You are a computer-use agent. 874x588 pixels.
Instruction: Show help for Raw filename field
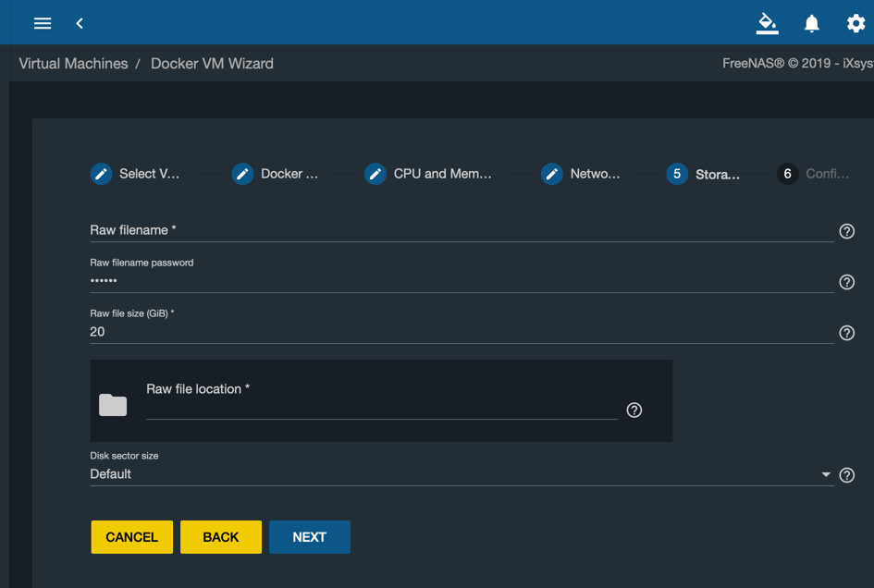(x=846, y=231)
